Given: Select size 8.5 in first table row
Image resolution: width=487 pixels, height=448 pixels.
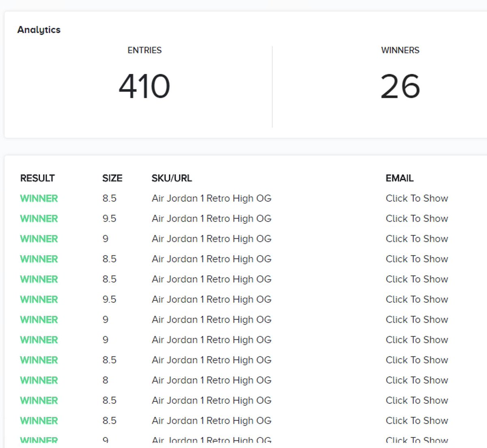Looking at the screenshot, I should 109,198.
